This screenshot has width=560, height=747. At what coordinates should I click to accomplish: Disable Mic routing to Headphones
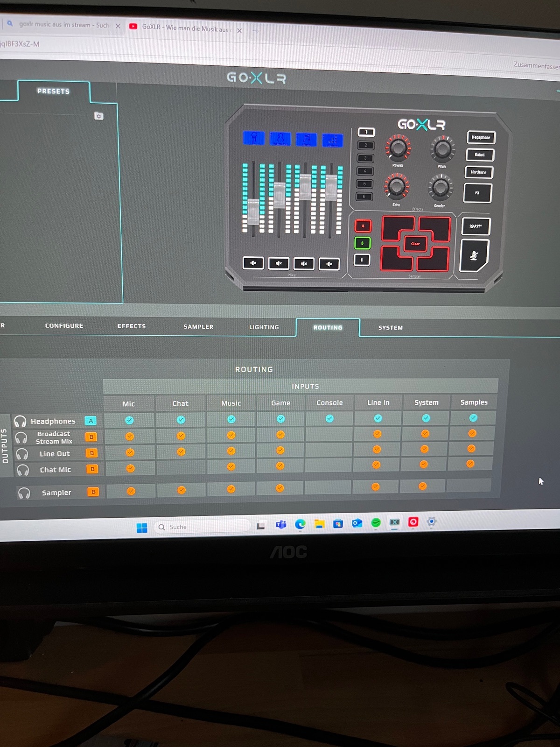pos(129,420)
